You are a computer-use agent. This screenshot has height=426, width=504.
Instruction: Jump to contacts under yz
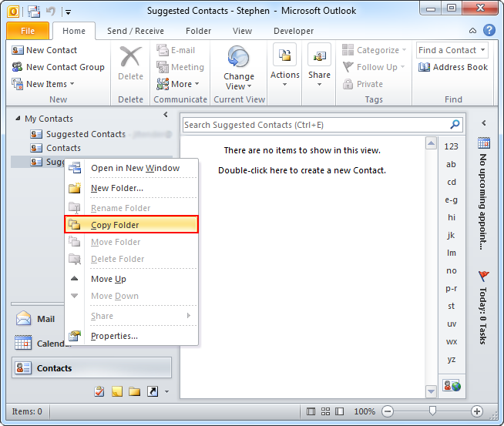point(451,359)
